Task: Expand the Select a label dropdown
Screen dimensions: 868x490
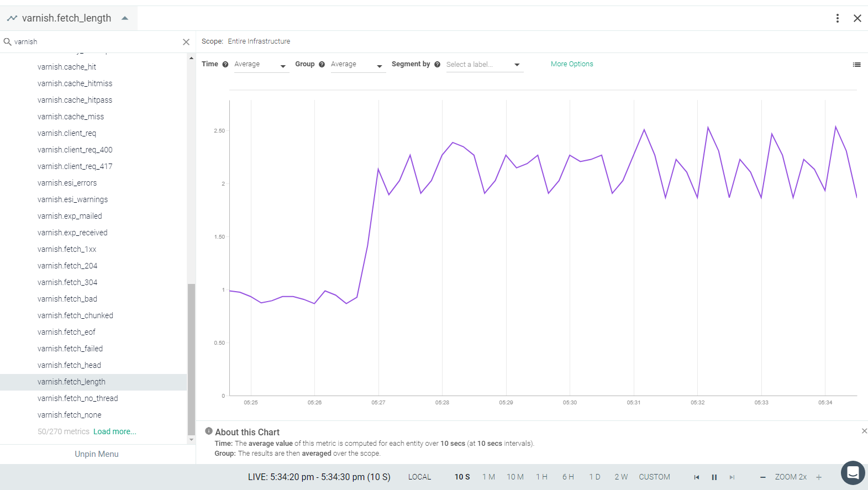Action: [x=484, y=65]
